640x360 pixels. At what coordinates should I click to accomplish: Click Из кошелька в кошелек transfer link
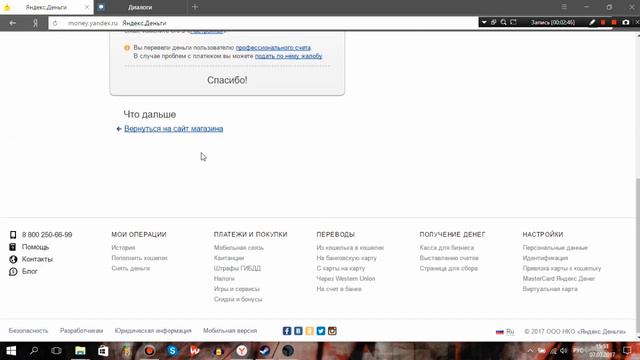[x=350, y=248]
